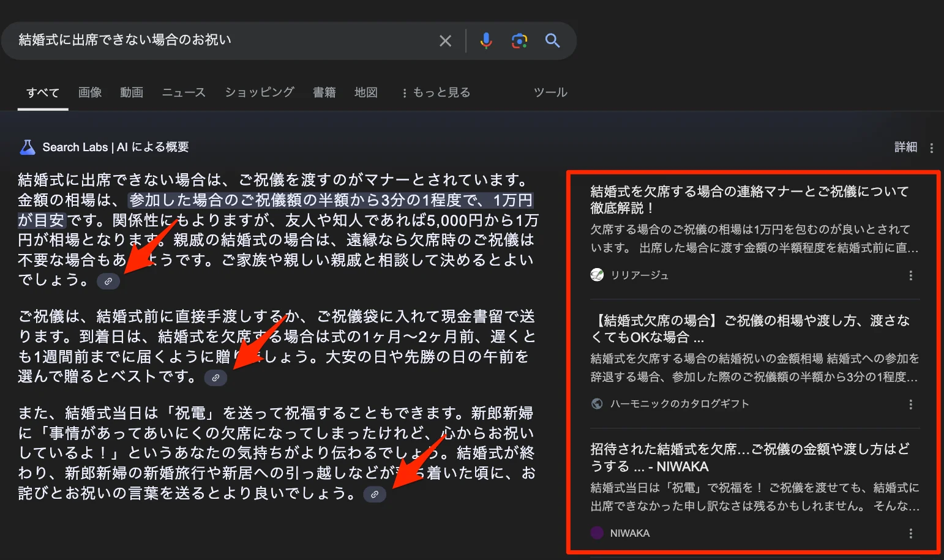The height and width of the screenshot is (560, 944).
Task: Open source link icon after より良いでしょう paragraph
Action: point(375,494)
